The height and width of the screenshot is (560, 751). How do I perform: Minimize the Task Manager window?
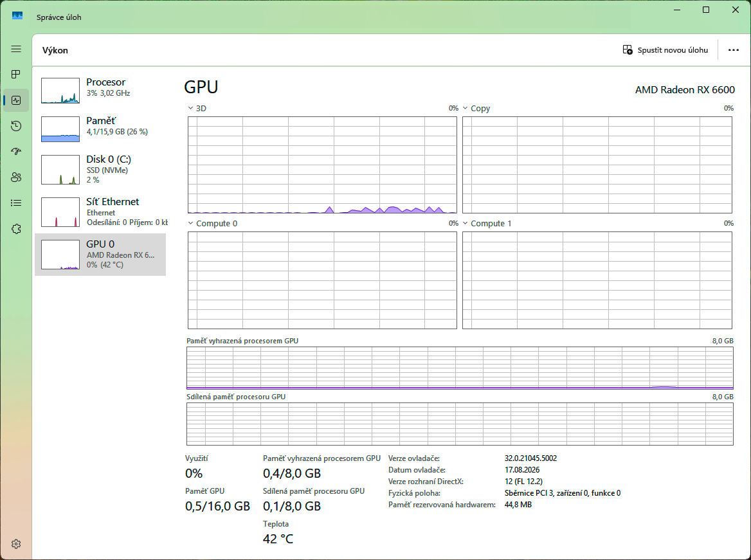click(x=677, y=10)
